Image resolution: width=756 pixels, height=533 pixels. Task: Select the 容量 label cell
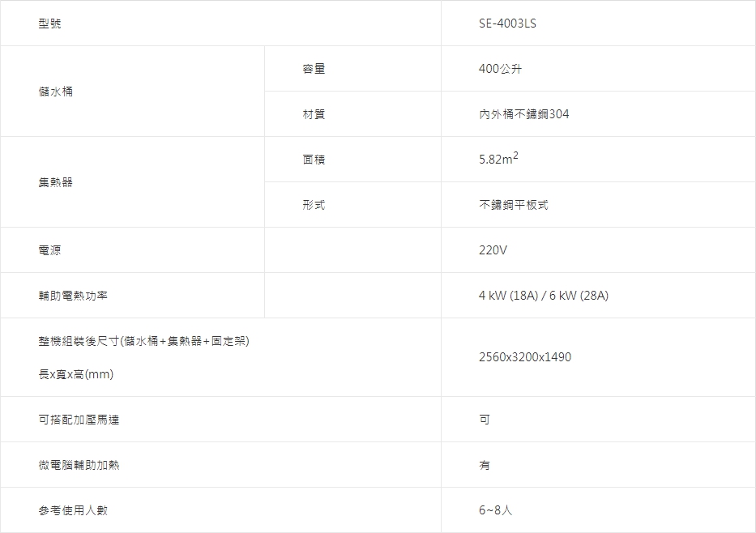point(314,69)
